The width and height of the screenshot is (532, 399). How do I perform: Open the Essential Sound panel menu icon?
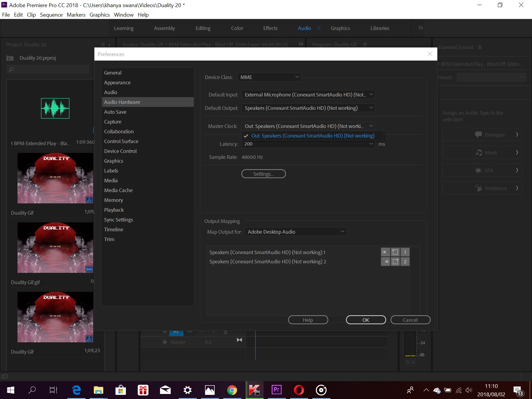[x=480, y=47]
